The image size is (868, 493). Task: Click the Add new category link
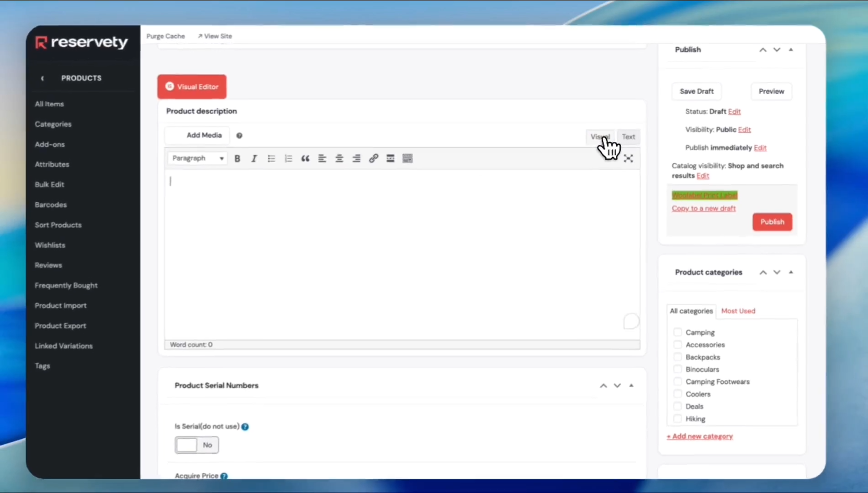(699, 436)
